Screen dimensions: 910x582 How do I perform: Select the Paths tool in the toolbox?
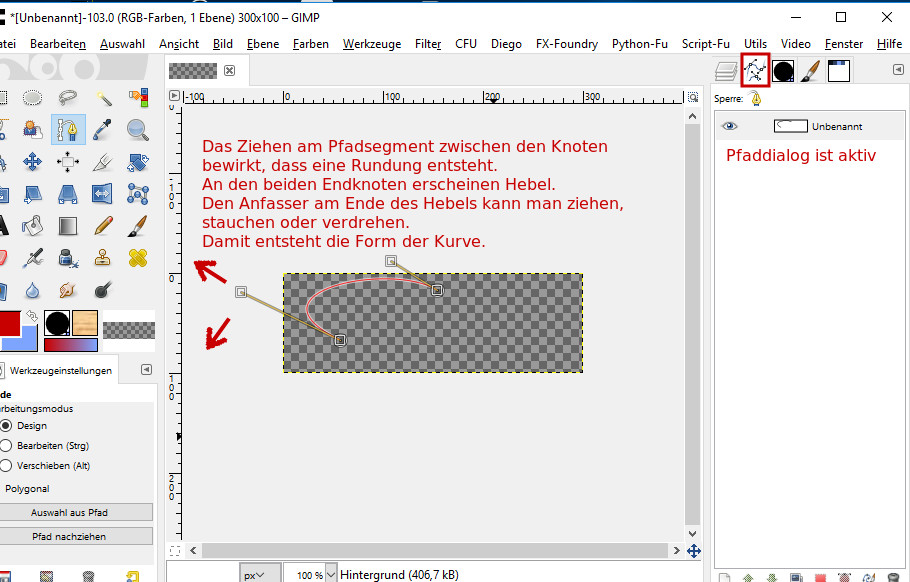pos(68,129)
